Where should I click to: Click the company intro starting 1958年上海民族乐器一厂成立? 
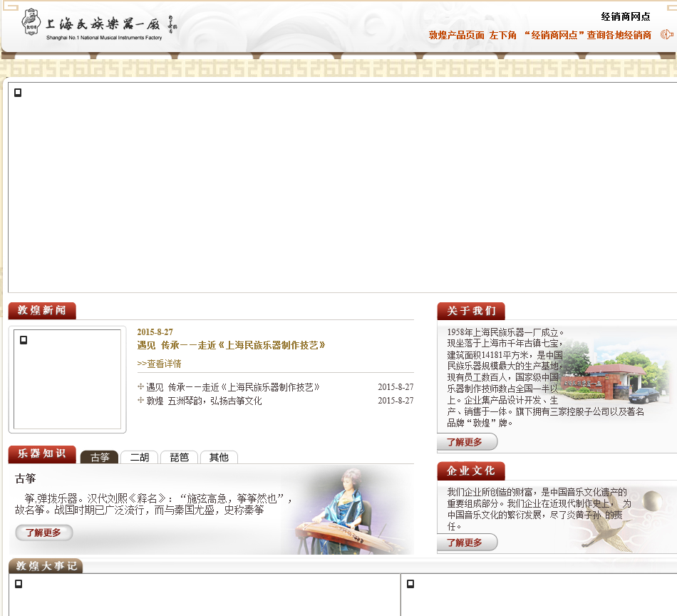tap(545, 377)
